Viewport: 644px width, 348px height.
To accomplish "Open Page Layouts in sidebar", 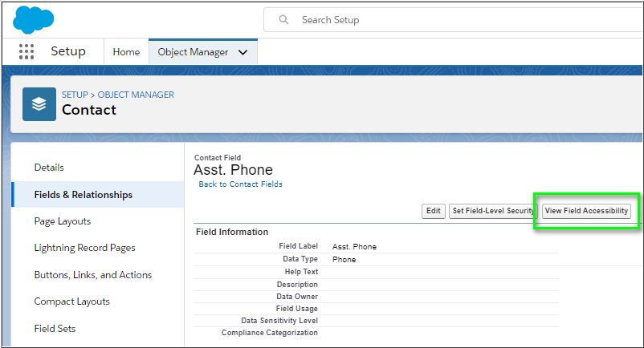I will click(x=63, y=221).
